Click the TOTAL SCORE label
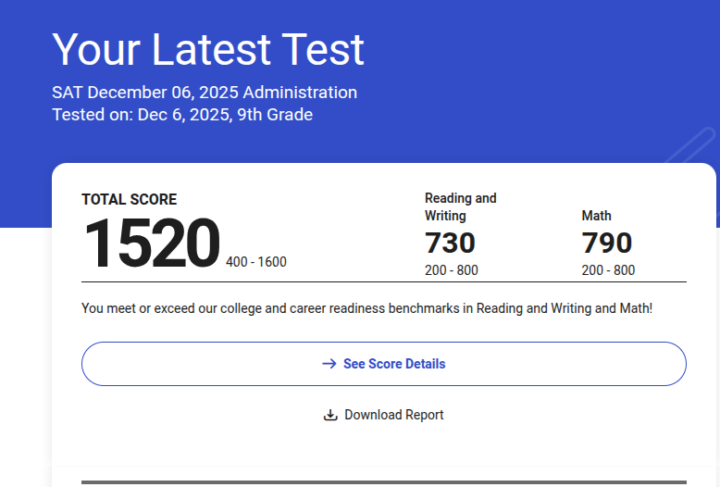The image size is (720, 487). click(129, 199)
